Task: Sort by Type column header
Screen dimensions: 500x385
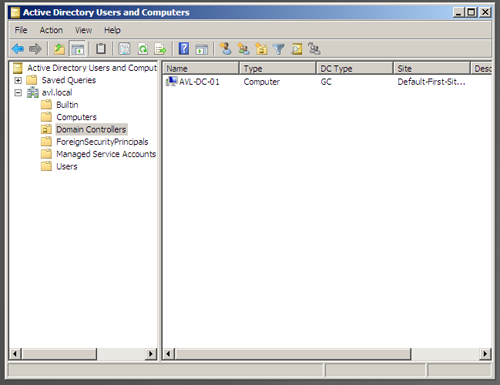Action: 278,68
